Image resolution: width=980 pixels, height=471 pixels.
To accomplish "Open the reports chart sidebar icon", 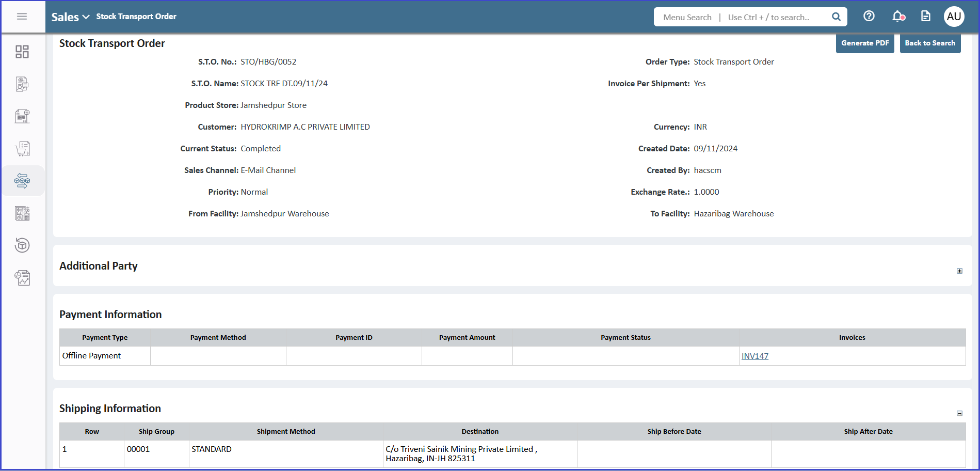I will coord(22,278).
